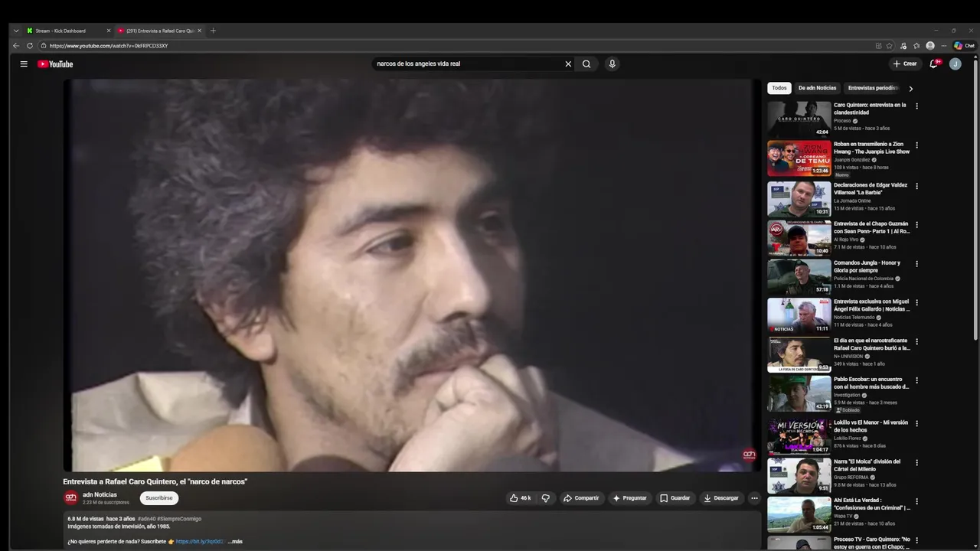Open the Crear upload menu

pos(905,64)
